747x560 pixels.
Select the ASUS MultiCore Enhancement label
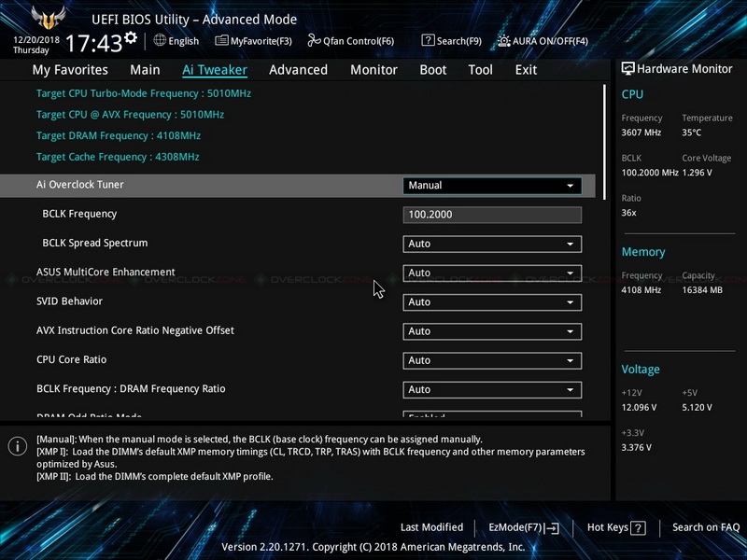tap(106, 272)
